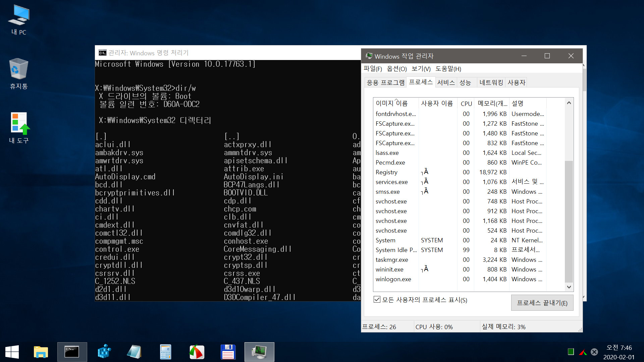This screenshot has width=644, height=362.
Task: Click the process list scroll up arrow
Action: 569,103
